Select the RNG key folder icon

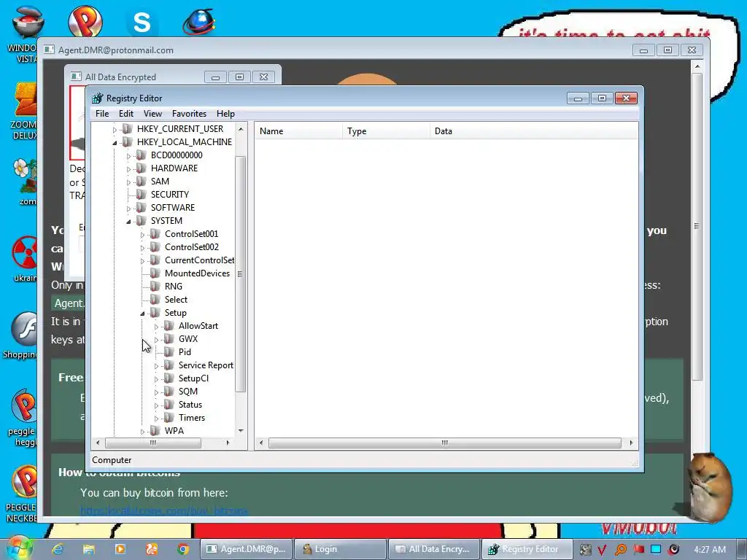(x=155, y=286)
